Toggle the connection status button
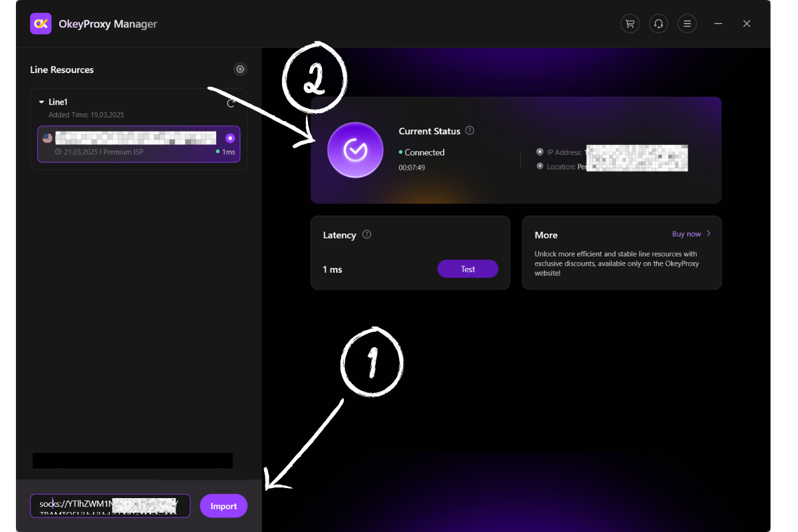This screenshot has width=798, height=532. pyautogui.click(x=355, y=150)
